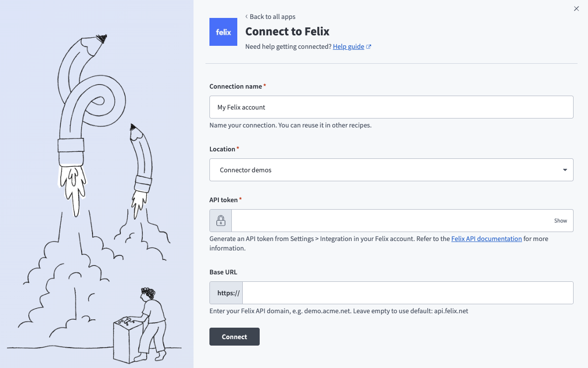Screen dimensions: 588x368
Task: Expand the Connector demos location dropdown
Action: (x=391, y=170)
